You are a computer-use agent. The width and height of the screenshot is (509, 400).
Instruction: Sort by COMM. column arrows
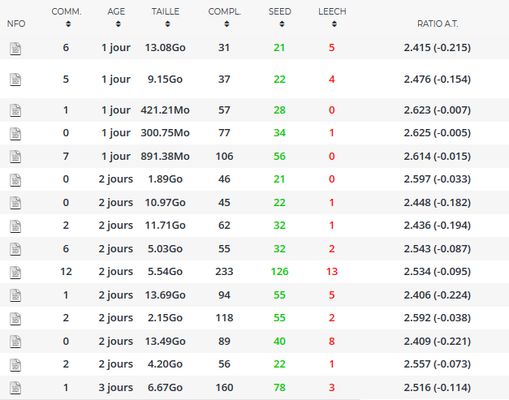click(x=68, y=24)
